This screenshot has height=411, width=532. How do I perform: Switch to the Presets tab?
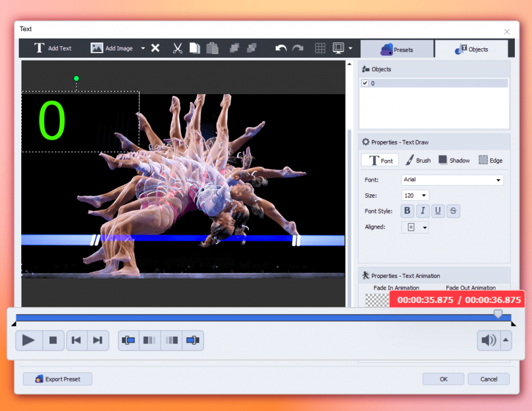[x=397, y=49]
